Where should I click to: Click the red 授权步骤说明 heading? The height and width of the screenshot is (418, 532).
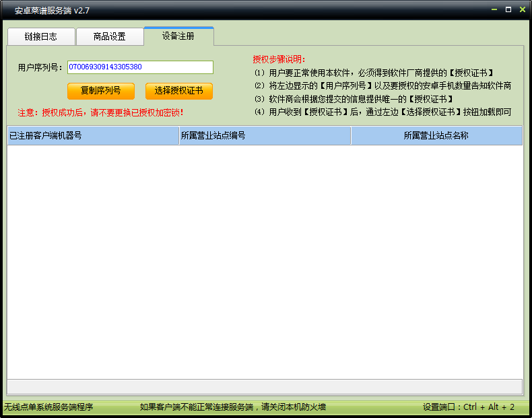point(279,59)
